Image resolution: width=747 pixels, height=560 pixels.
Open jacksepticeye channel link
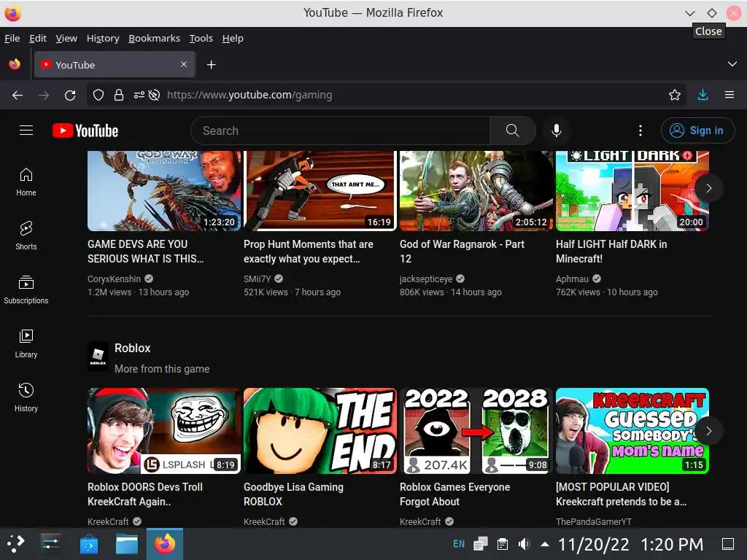(x=426, y=279)
